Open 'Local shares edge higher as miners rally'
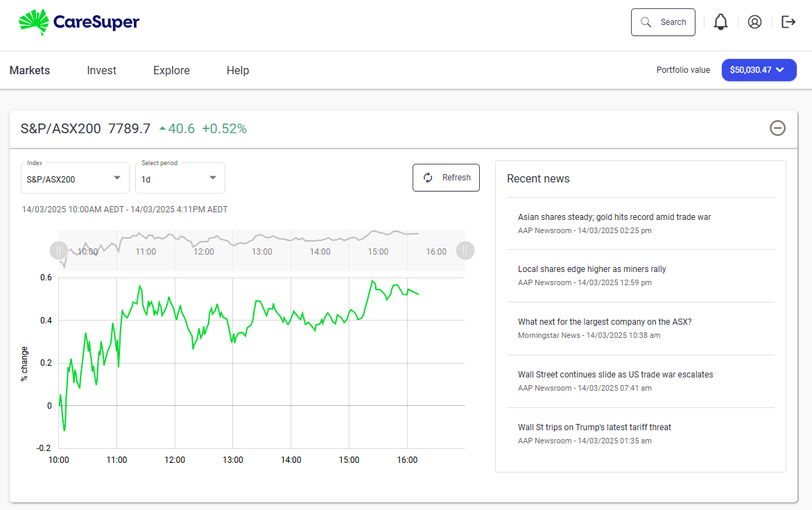 click(x=592, y=269)
